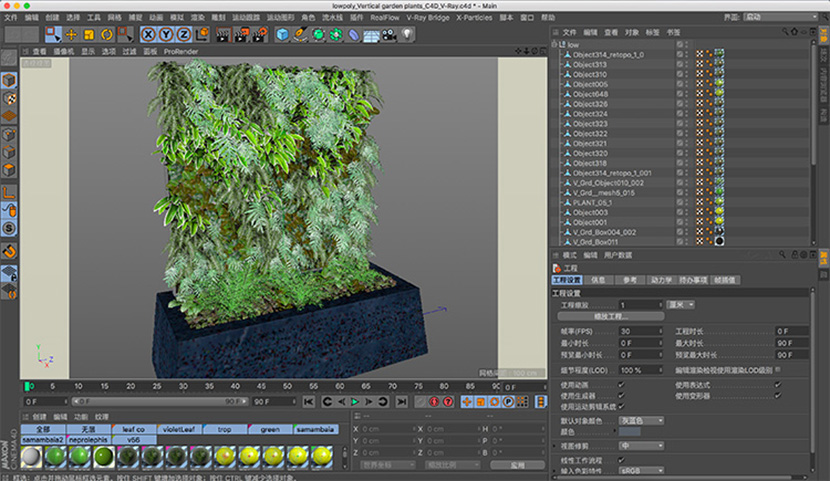Render to Picture Viewer
The image size is (830, 481).
point(242,35)
